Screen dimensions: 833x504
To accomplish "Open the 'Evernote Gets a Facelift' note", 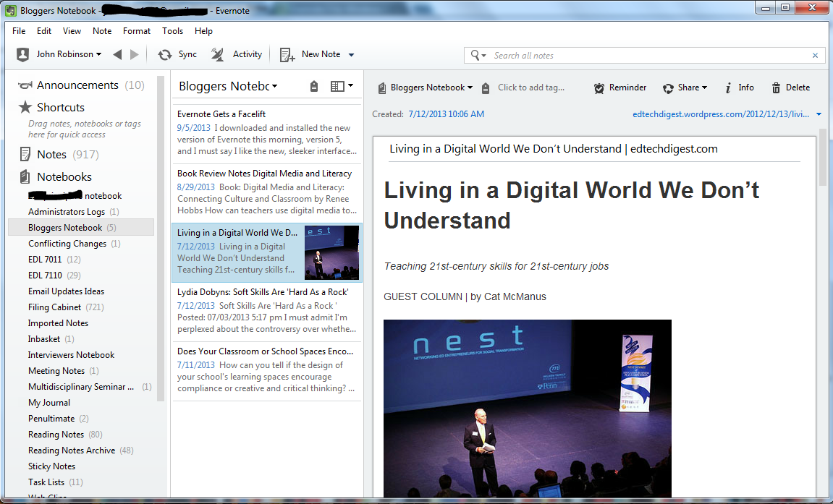I will pos(266,133).
